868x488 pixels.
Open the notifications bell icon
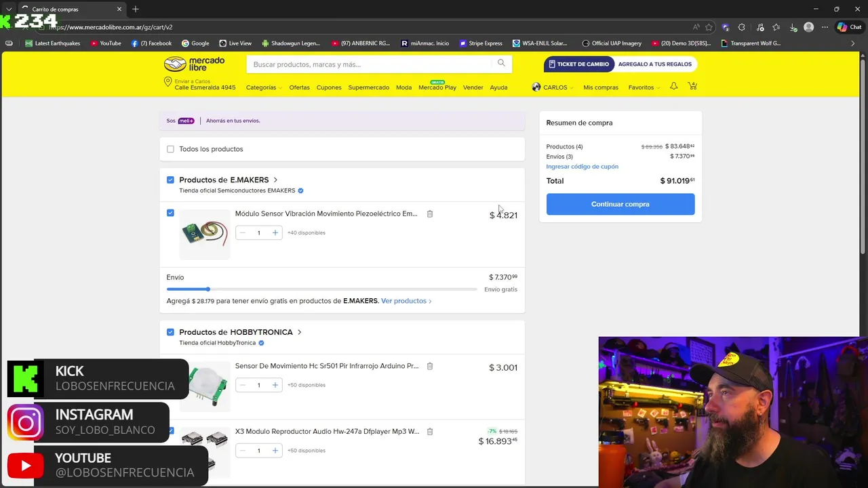coord(673,86)
